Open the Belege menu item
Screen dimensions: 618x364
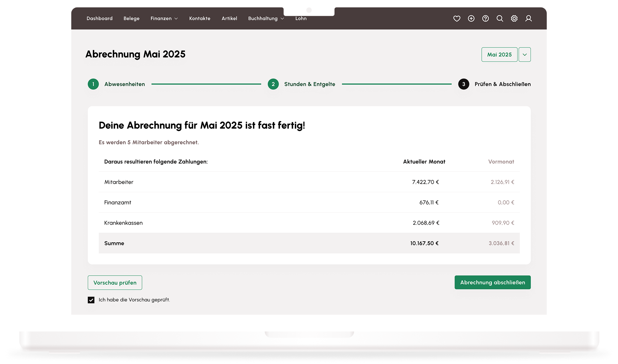click(x=131, y=19)
